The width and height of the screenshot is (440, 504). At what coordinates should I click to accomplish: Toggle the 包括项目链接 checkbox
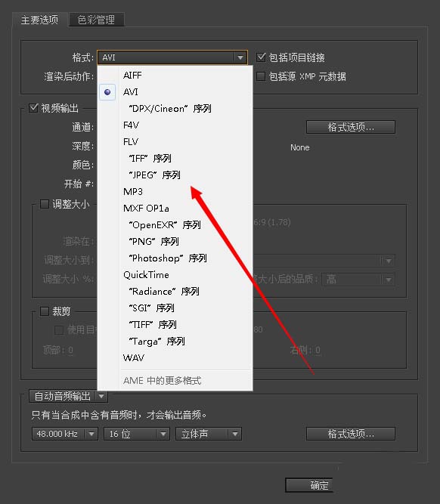(261, 57)
